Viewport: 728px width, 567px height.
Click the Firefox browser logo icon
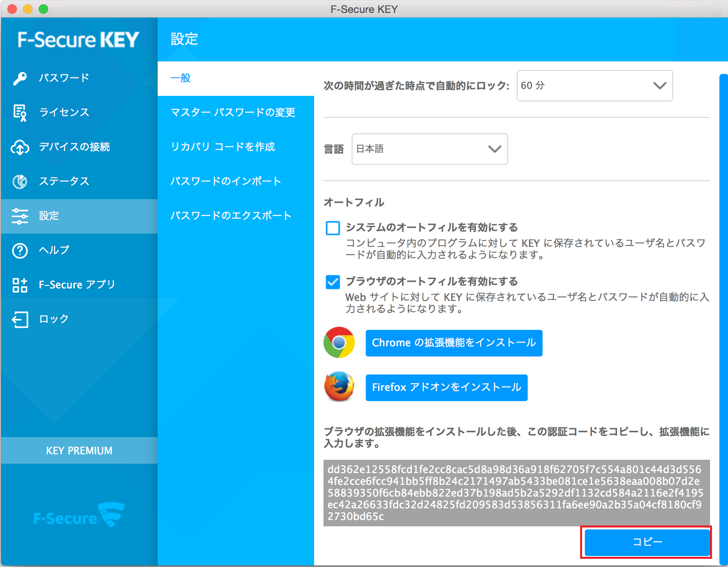click(339, 387)
